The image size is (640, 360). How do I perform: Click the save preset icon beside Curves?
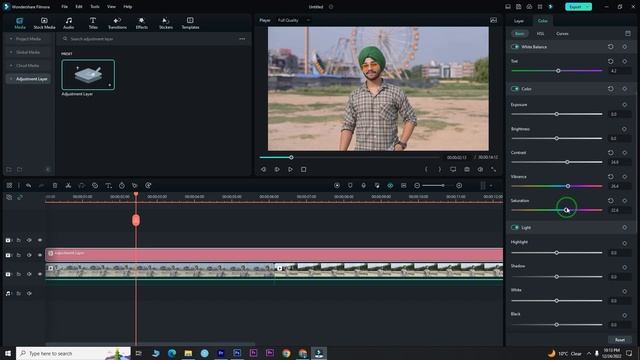point(628,33)
